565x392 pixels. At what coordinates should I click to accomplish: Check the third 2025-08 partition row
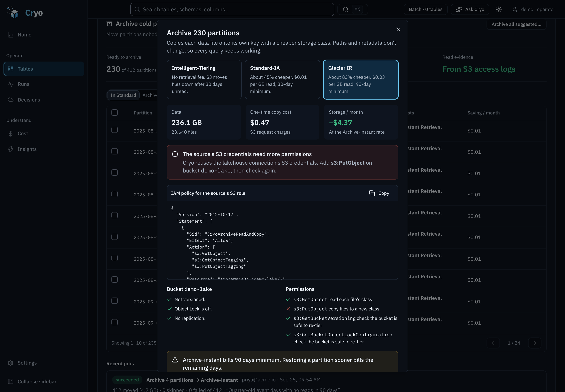115,172
